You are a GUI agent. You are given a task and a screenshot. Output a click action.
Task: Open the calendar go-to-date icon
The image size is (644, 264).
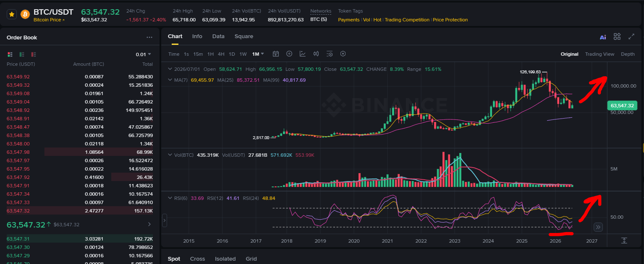point(276,54)
